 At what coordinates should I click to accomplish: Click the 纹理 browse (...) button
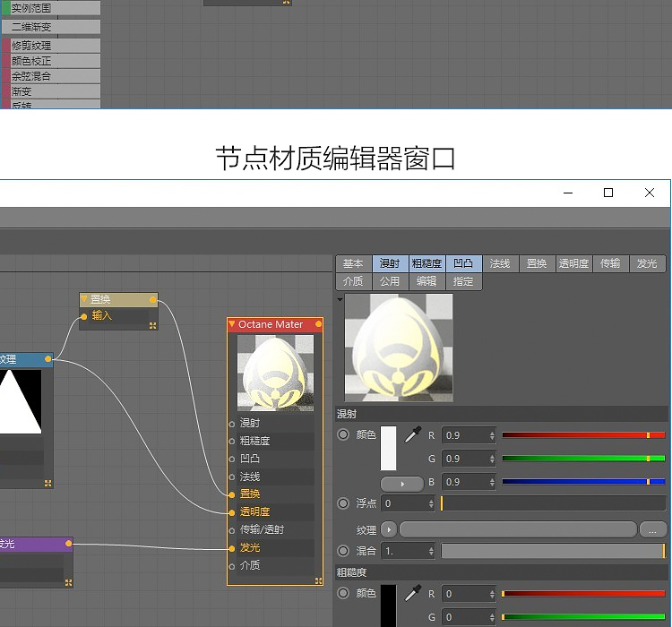point(652,530)
